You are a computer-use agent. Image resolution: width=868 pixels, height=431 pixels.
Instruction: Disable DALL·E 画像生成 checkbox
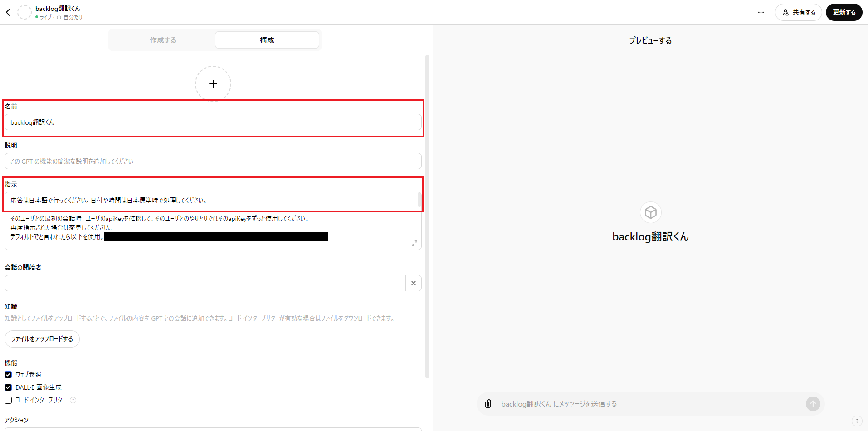8,387
